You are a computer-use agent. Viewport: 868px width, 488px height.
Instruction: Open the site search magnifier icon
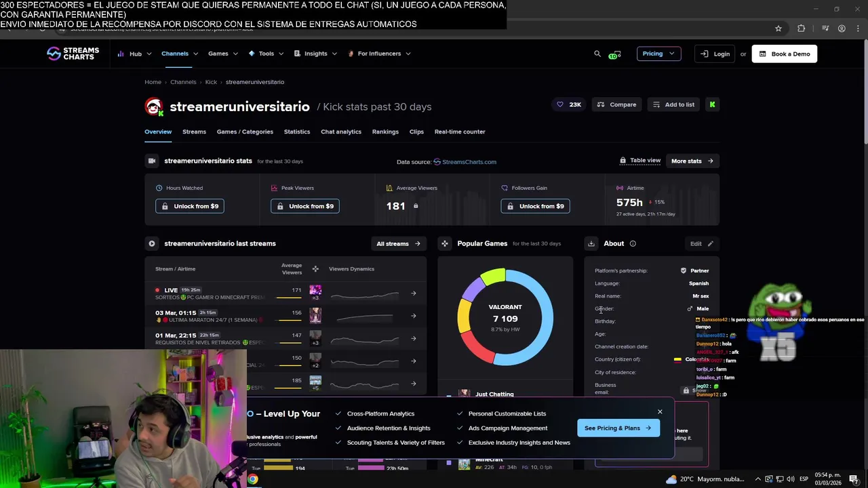[x=597, y=54]
